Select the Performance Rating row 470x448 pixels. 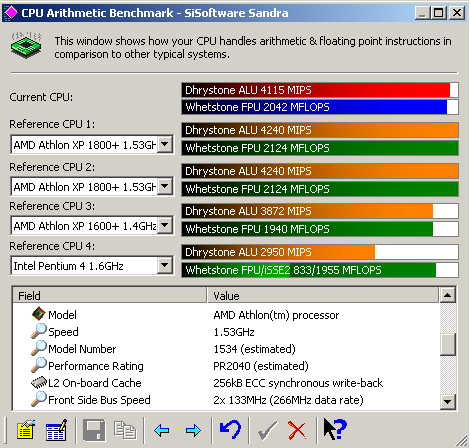[225, 366]
